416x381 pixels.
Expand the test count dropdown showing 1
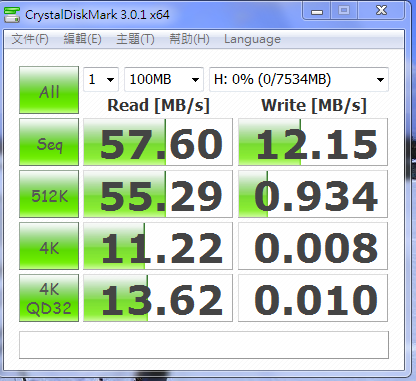pyautogui.click(x=101, y=79)
